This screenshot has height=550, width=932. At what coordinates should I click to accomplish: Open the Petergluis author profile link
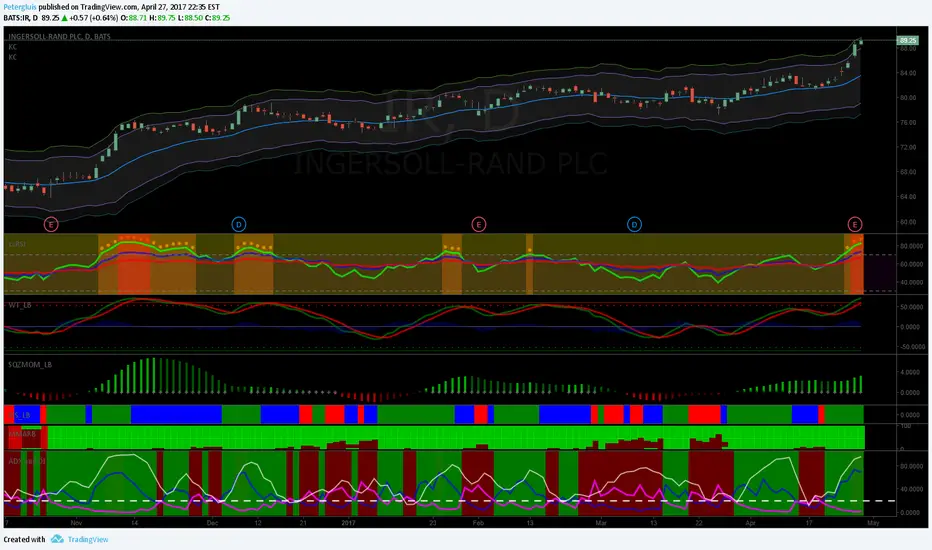pyautogui.click(x=20, y=7)
